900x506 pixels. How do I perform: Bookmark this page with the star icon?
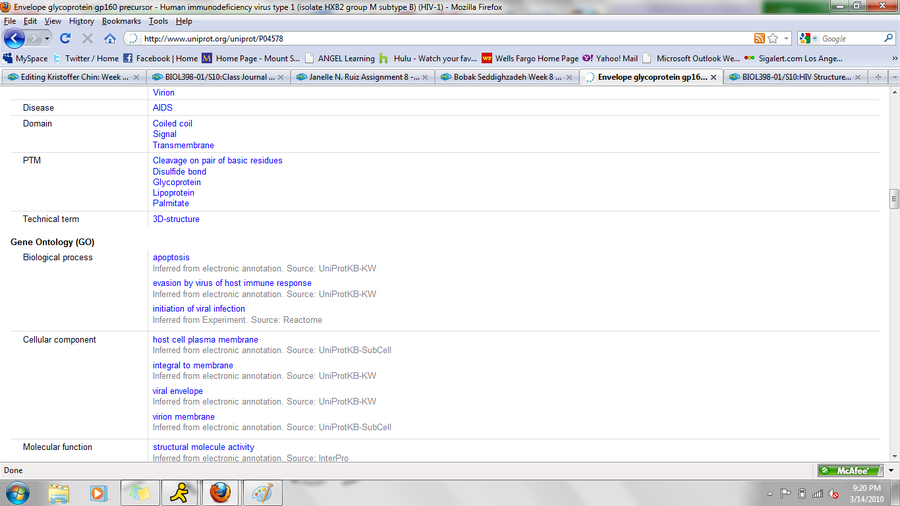773,38
